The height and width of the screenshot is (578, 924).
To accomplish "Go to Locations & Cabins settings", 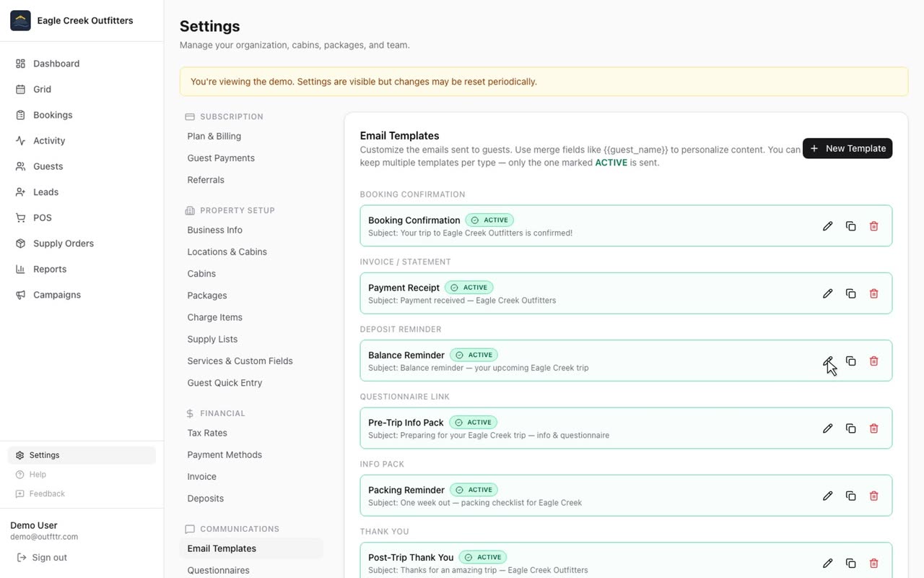I will tap(251, 251).
